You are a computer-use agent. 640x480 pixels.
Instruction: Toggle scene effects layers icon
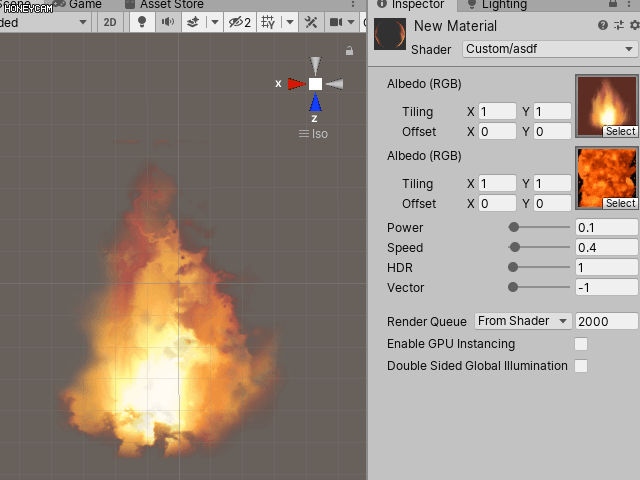193,22
